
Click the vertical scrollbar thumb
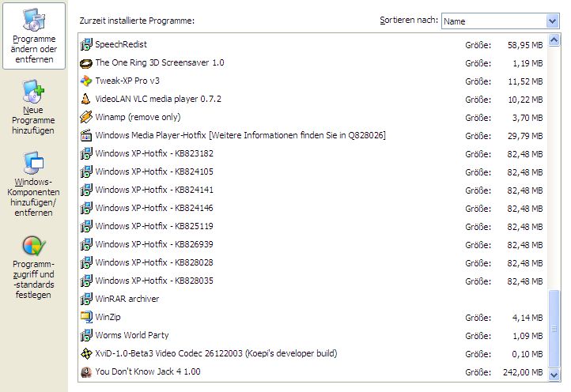(x=554, y=329)
